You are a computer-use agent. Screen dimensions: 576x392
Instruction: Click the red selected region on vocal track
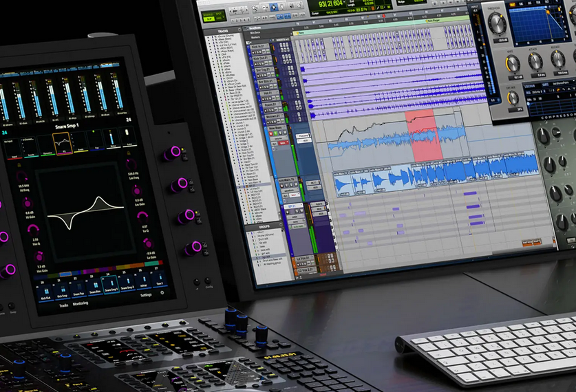point(425,135)
